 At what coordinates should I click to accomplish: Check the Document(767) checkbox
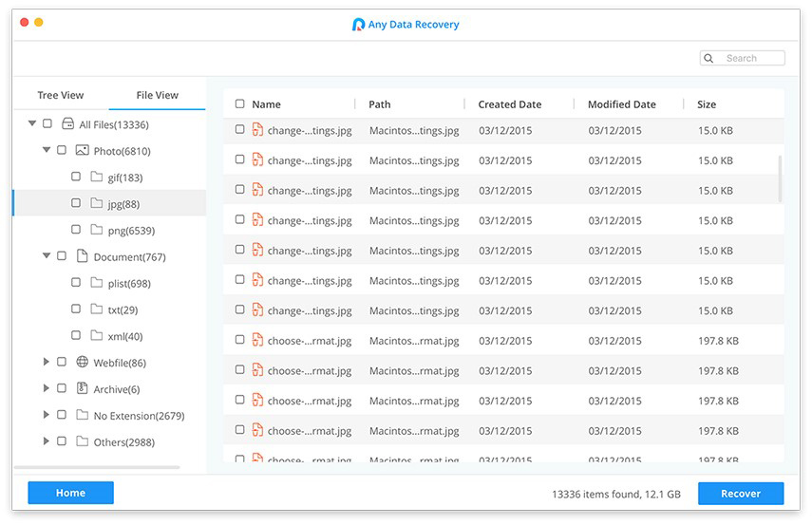coord(62,255)
